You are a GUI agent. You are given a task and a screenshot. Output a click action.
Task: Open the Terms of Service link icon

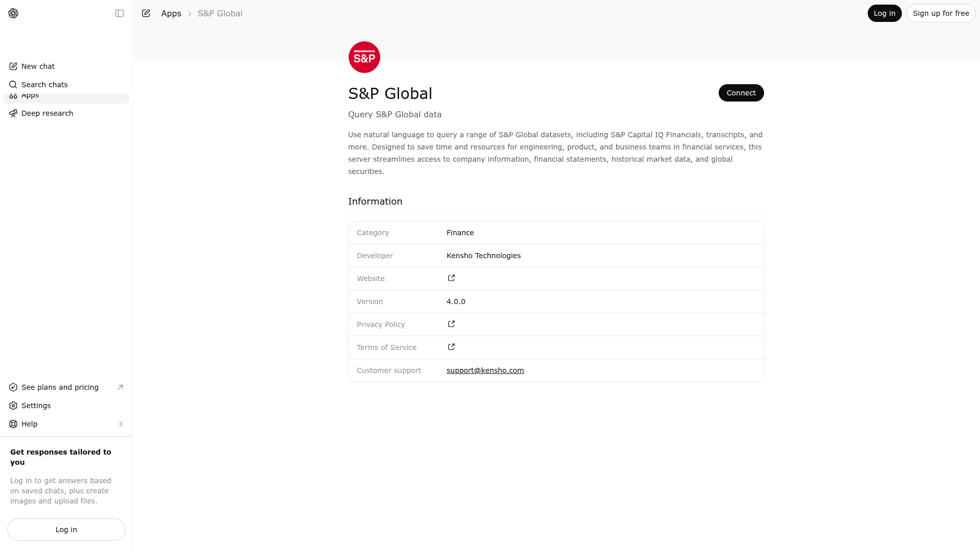451,347
